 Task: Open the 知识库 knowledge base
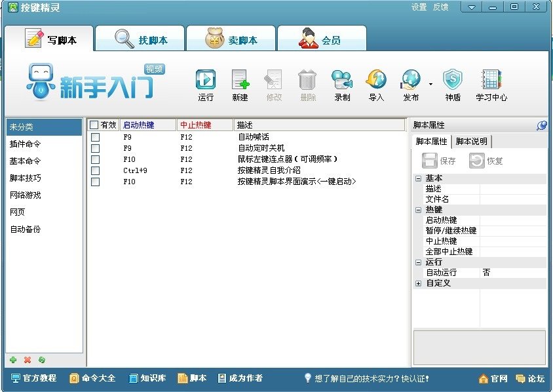[x=147, y=379]
